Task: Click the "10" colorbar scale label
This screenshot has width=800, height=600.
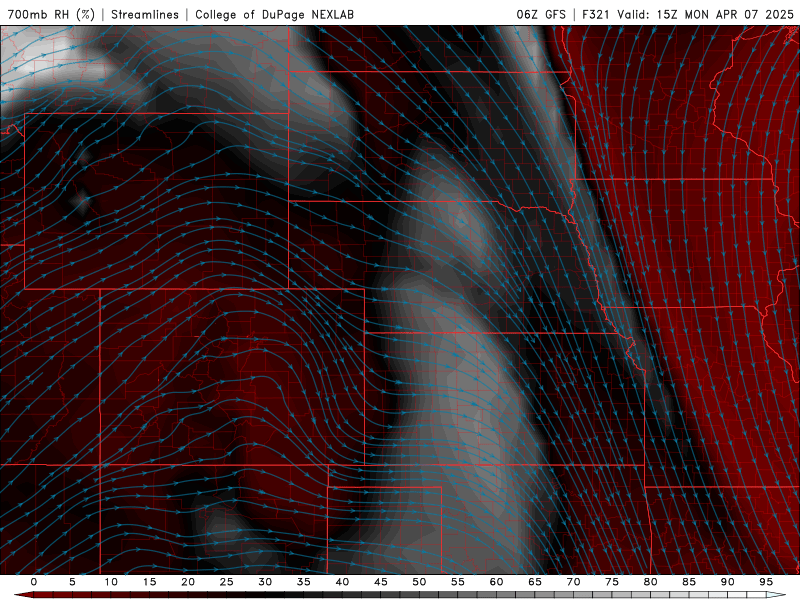Action: [111, 582]
